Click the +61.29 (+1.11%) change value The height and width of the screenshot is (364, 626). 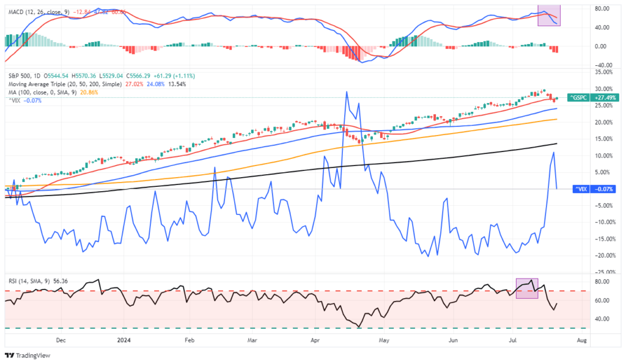coord(175,76)
